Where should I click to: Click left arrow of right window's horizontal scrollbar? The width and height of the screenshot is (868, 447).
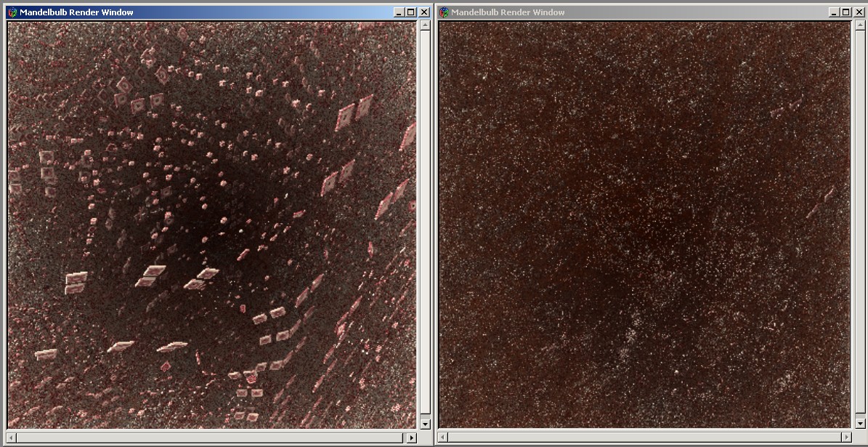443,438
